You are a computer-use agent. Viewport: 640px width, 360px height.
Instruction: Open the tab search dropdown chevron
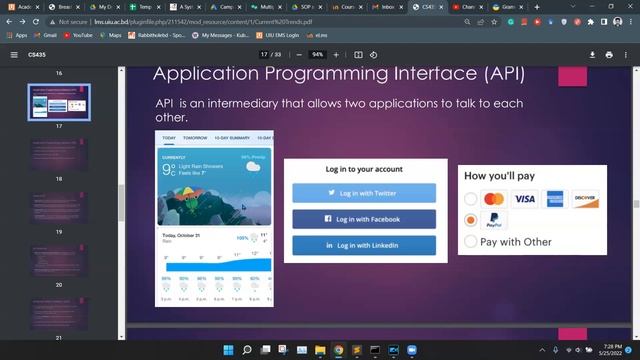573,7
